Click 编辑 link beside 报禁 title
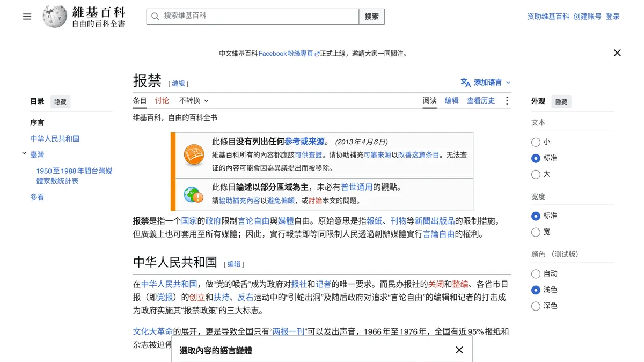 [x=178, y=84]
